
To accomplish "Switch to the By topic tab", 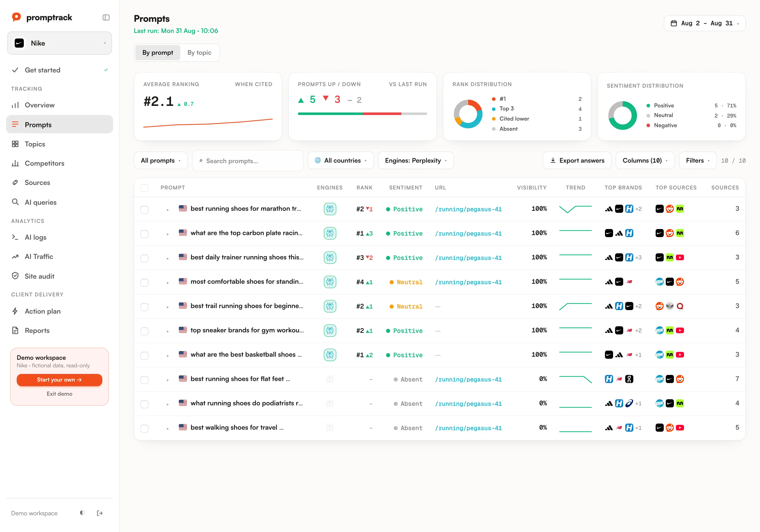I will click(199, 52).
